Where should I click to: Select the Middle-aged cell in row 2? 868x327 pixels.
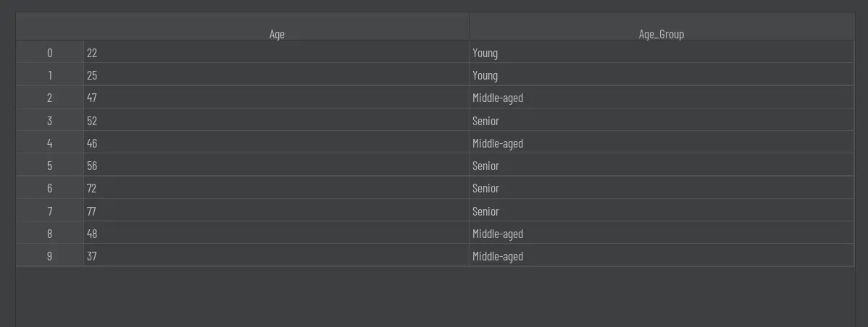(498, 98)
